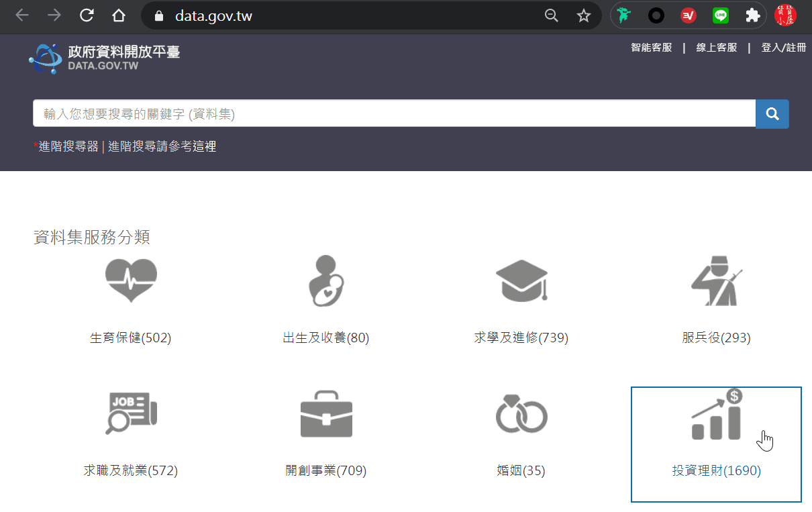Open 進階搜尋請參考這裡 help link
Image resolution: width=812 pixels, height=512 pixels.
point(162,146)
